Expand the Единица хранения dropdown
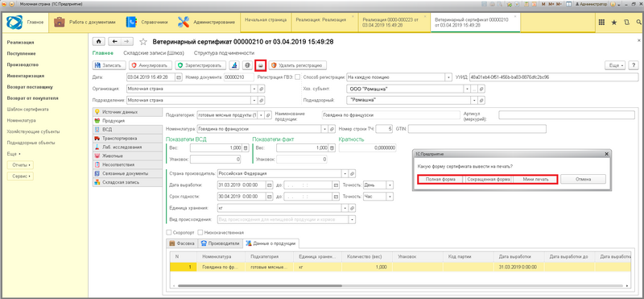 (345, 208)
